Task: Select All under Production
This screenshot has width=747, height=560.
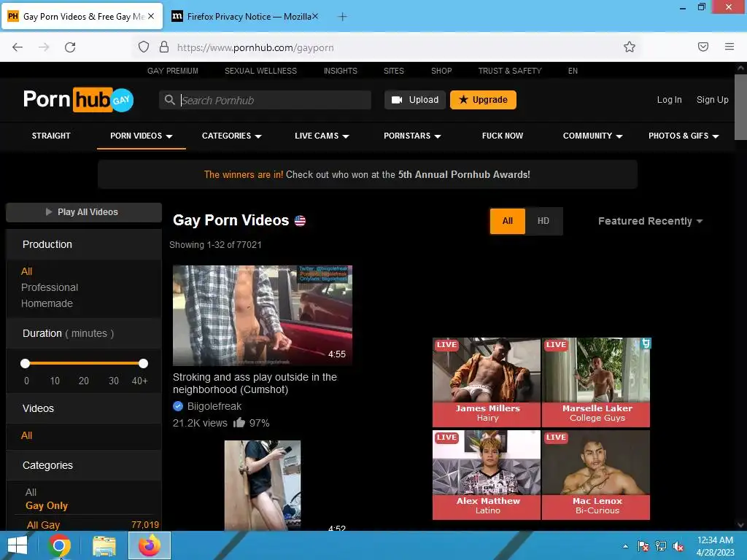Action: pos(27,271)
